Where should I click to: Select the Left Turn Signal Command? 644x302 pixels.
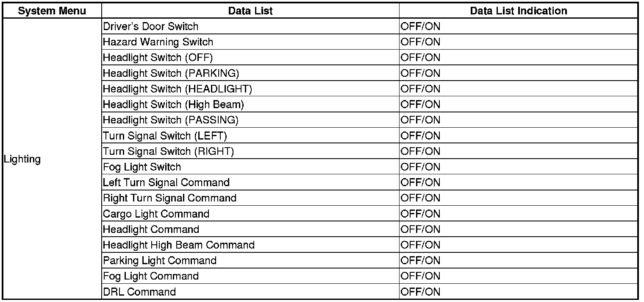pyautogui.click(x=166, y=182)
